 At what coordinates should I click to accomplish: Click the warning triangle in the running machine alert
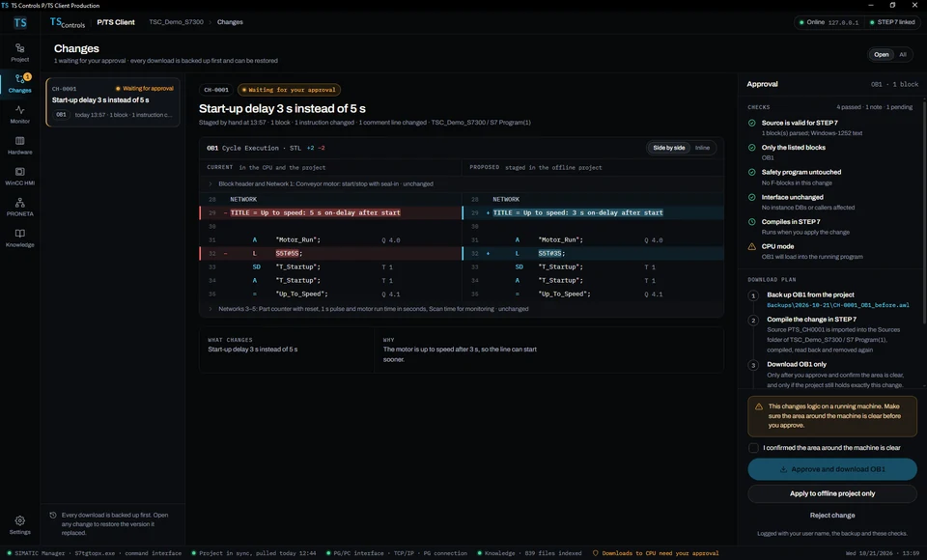tap(759, 406)
